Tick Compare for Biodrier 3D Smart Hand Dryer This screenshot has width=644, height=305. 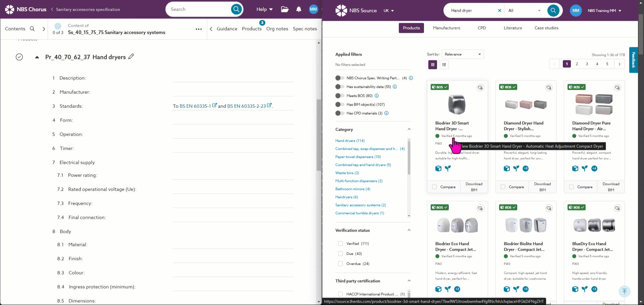point(434,187)
